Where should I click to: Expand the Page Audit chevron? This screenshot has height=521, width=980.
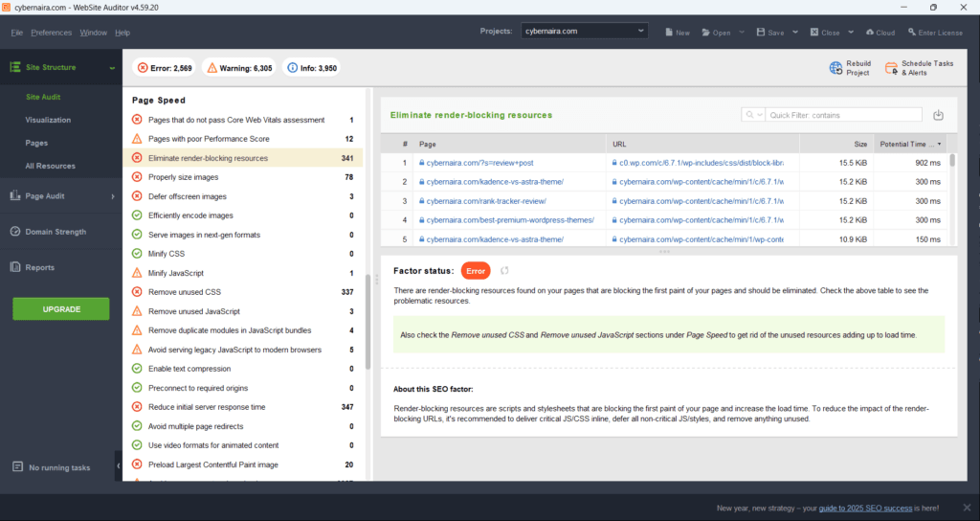point(113,196)
